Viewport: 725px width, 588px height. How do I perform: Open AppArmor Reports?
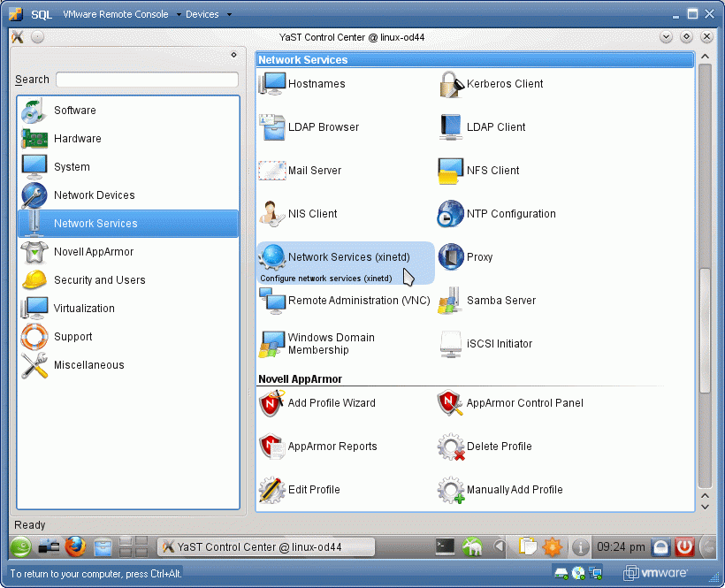pos(318,447)
